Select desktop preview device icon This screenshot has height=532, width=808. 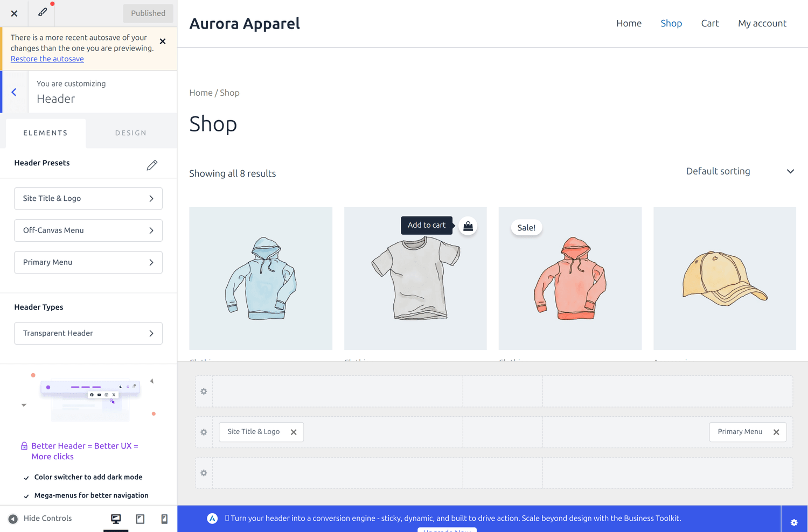pyautogui.click(x=116, y=519)
